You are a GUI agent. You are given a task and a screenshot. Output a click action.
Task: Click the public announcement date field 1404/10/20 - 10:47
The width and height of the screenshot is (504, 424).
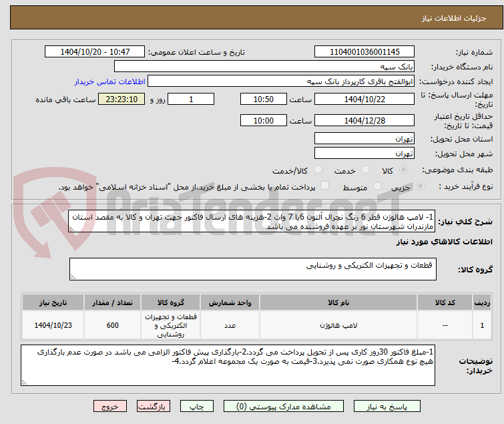pyautogui.click(x=95, y=52)
